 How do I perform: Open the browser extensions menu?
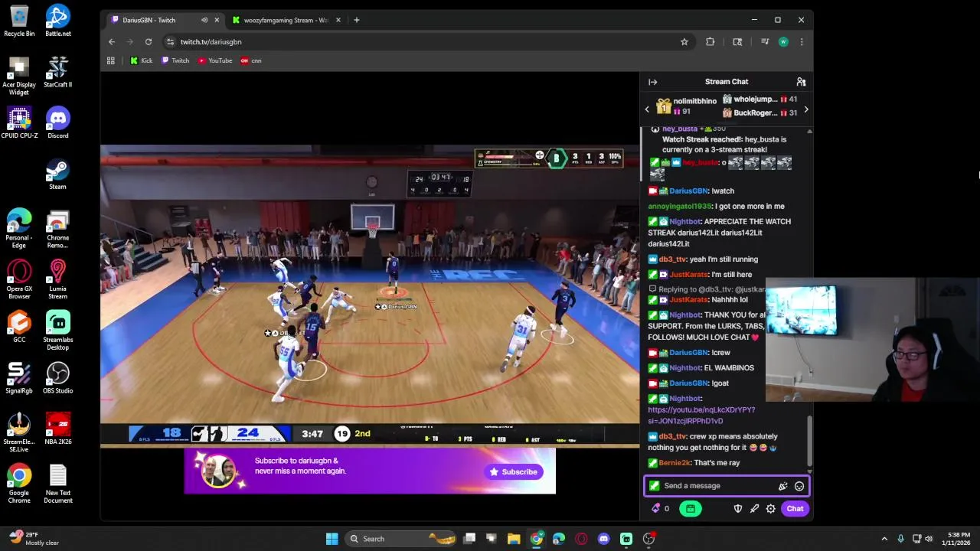[x=710, y=42]
